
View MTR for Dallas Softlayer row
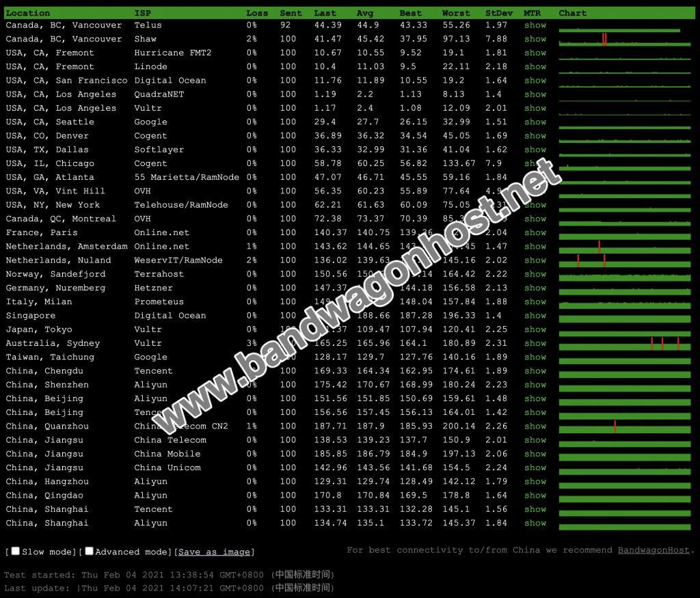[535, 150]
